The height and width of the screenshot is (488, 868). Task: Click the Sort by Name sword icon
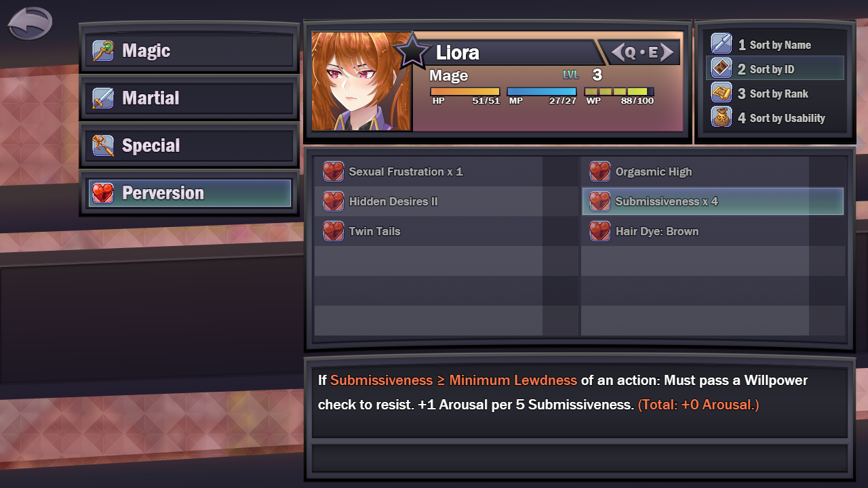click(x=721, y=44)
